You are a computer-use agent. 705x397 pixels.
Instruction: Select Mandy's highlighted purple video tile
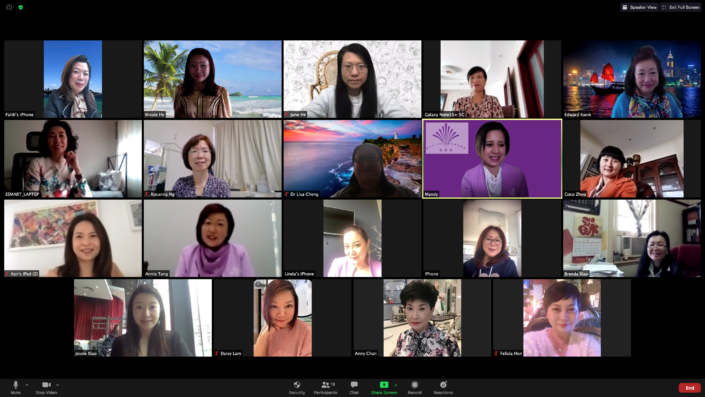click(x=492, y=159)
